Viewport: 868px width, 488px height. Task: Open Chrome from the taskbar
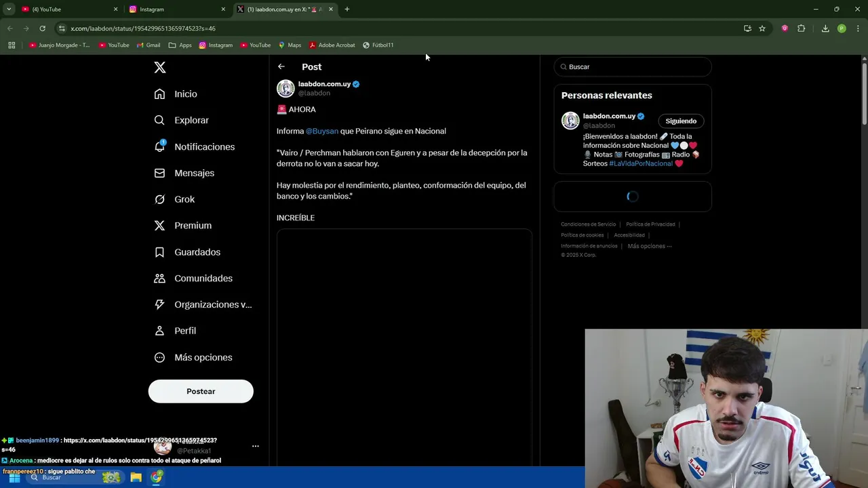click(x=157, y=478)
